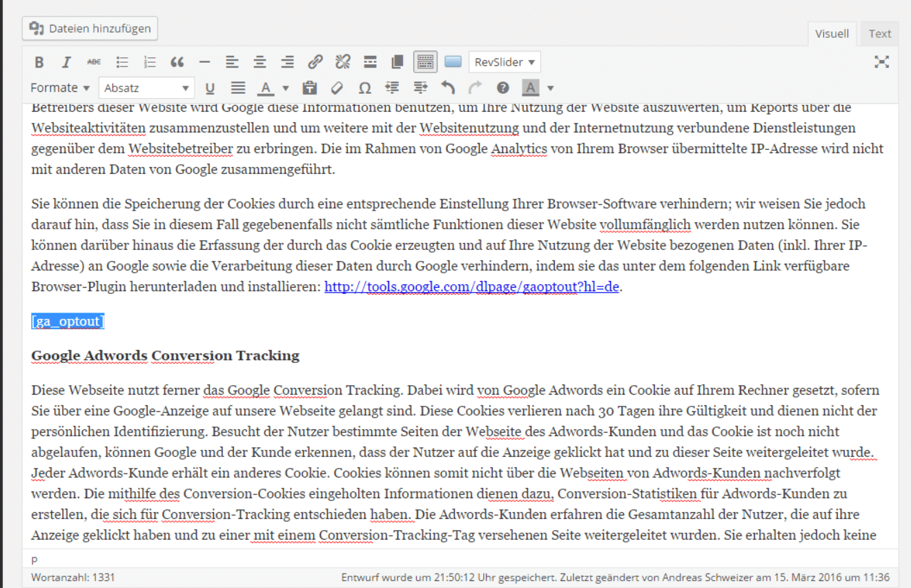The height and width of the screenshot is (588, 911).
Task: Apply the current text color
Action: (x=266, y=88)
